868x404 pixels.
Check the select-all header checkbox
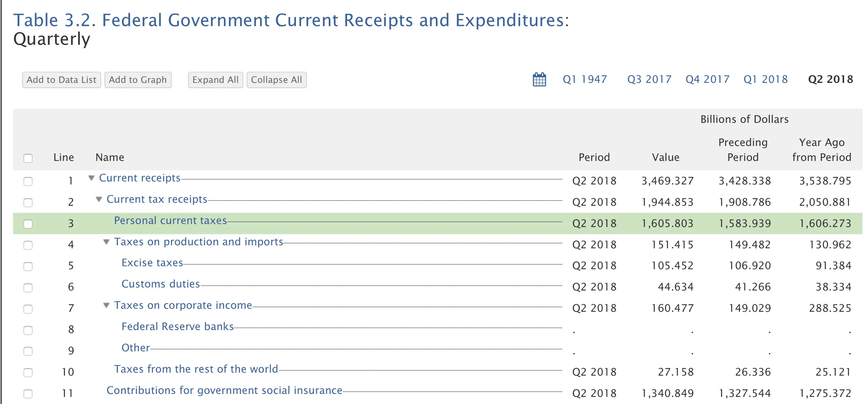(28, 158)
